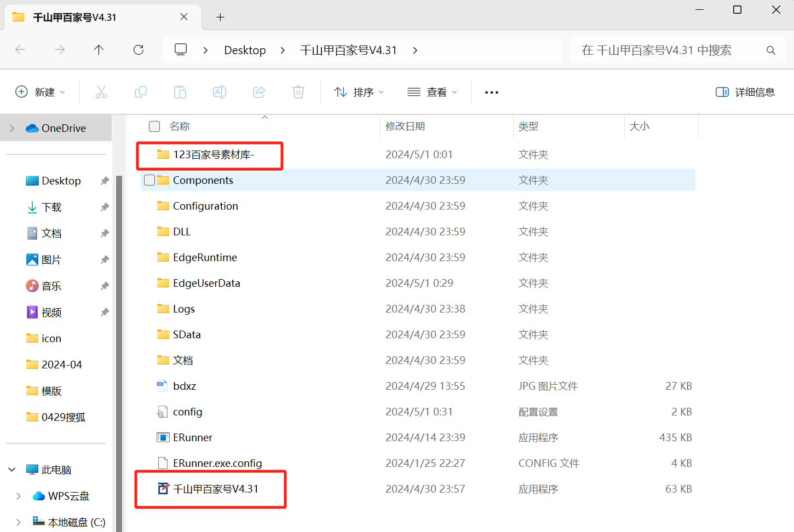Select the SData folder

418,334
